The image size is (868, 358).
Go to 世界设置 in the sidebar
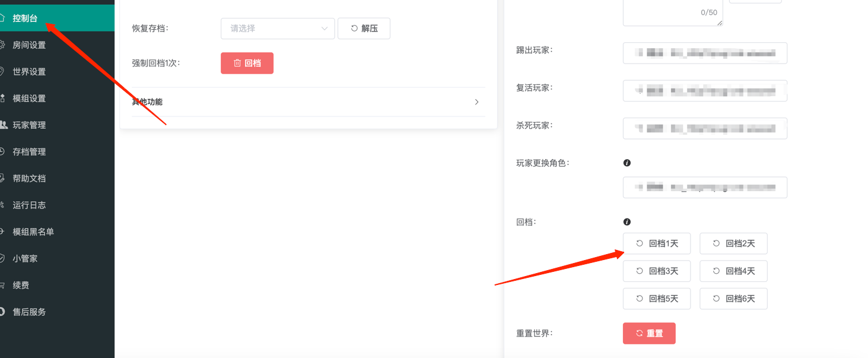(29, 72)
